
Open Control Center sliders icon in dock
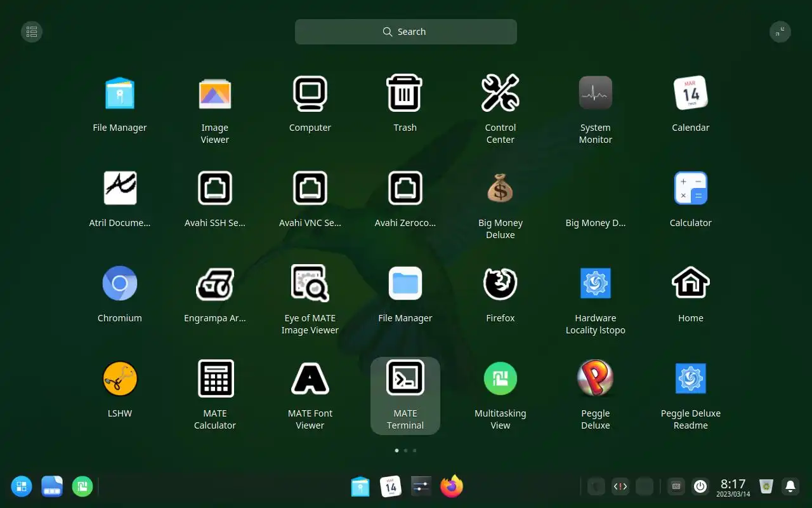[421, 487]
